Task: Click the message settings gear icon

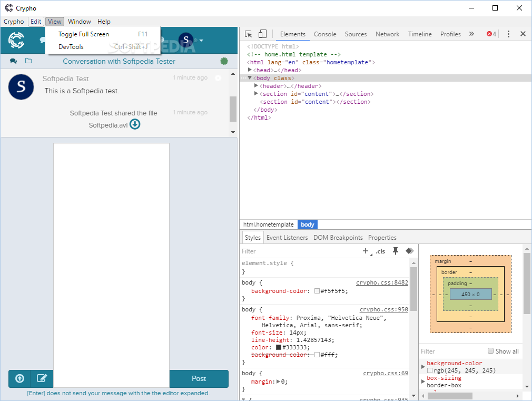Action: click(x=218, y=78)
